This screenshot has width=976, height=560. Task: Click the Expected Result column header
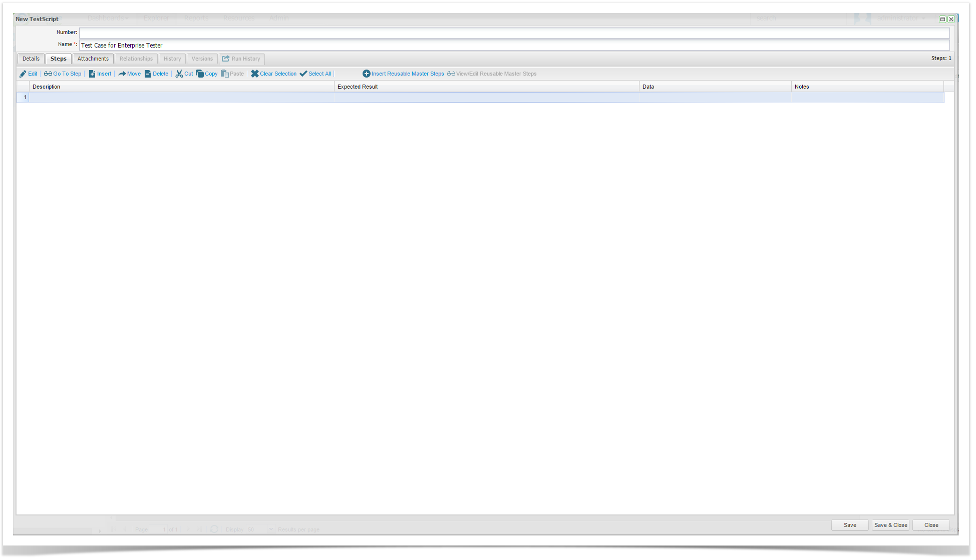358,87
